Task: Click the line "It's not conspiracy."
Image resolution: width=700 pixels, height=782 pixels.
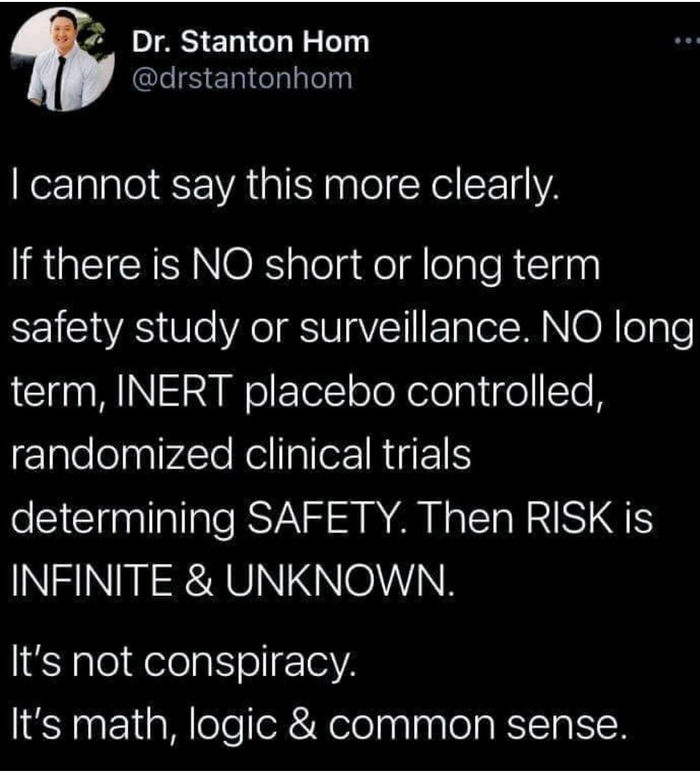Action: coord(184,663)
